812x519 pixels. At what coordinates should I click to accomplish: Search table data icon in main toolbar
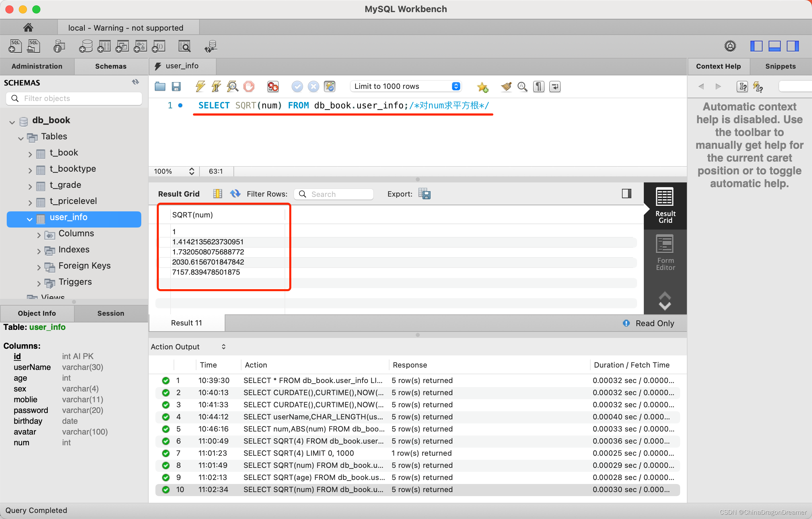184,46
